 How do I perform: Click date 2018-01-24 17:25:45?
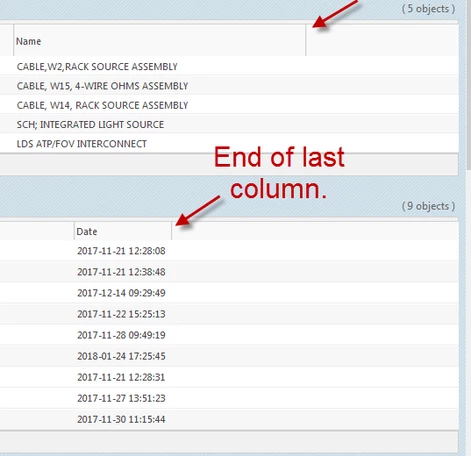[x=121, y=356]
